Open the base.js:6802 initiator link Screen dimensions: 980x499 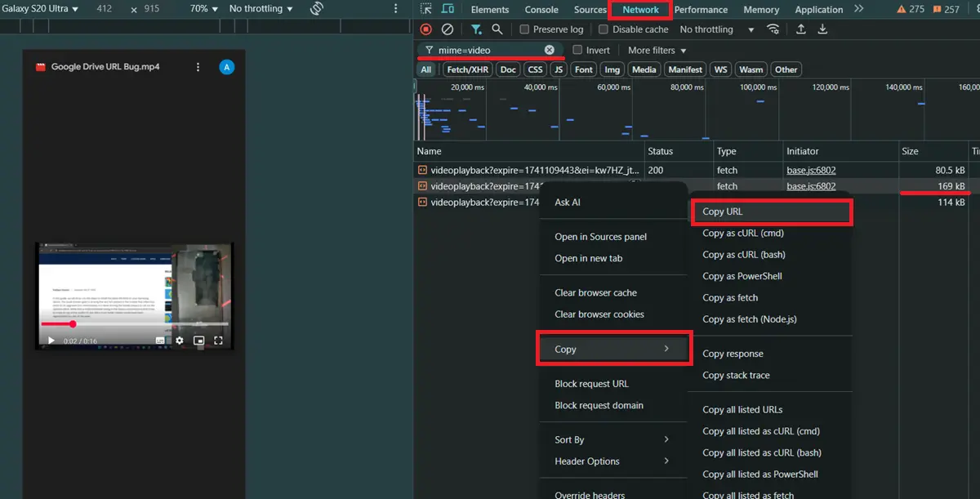810,171
